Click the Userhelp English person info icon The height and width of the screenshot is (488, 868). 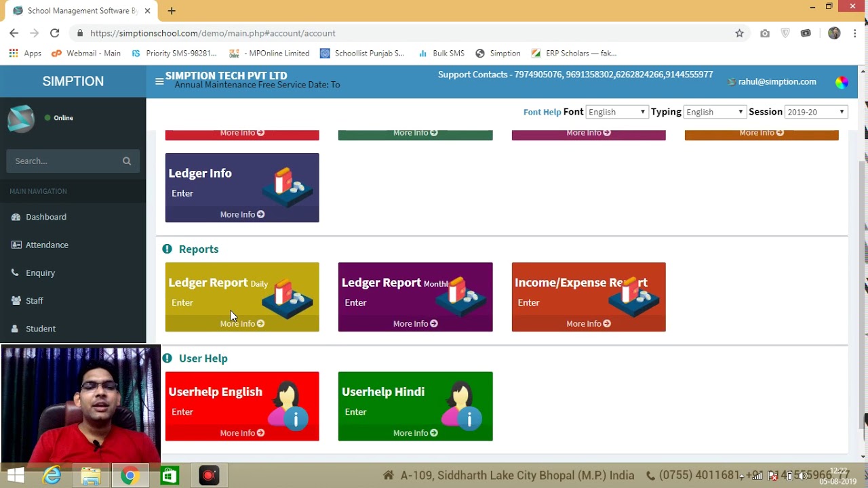[x=288, y=405]
